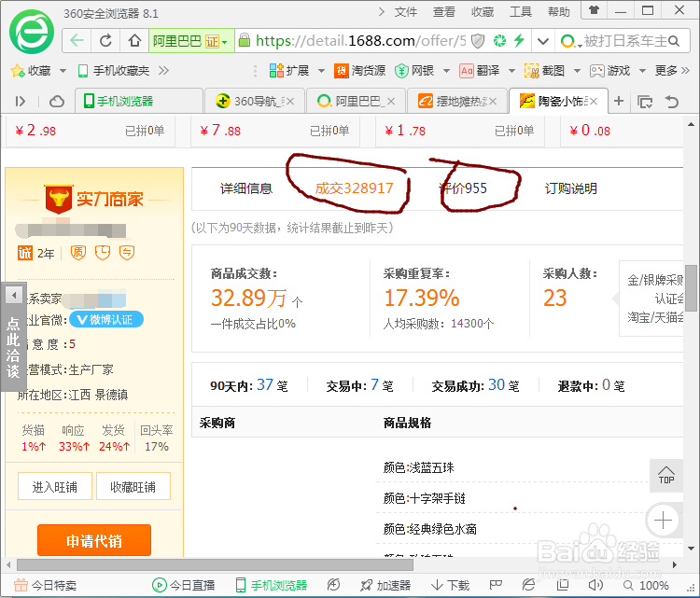Click the TOP back-to-top icon

pos(666,476)
